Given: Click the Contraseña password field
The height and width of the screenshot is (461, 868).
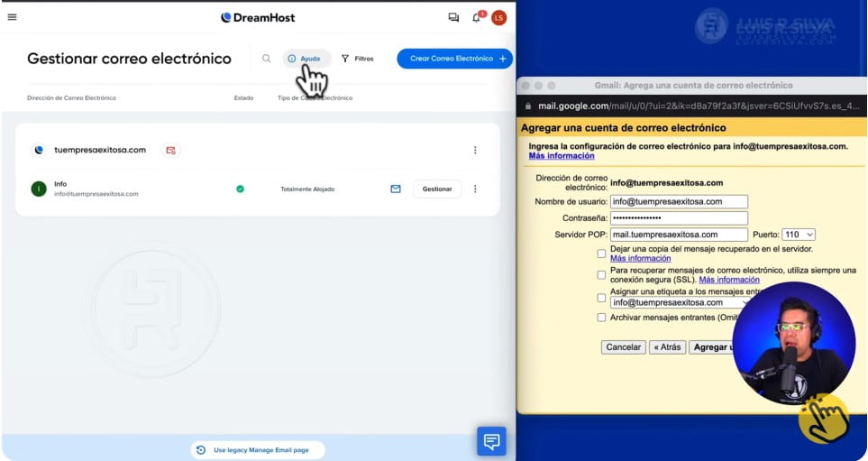Looking at the screenshot, I should 679,217.
